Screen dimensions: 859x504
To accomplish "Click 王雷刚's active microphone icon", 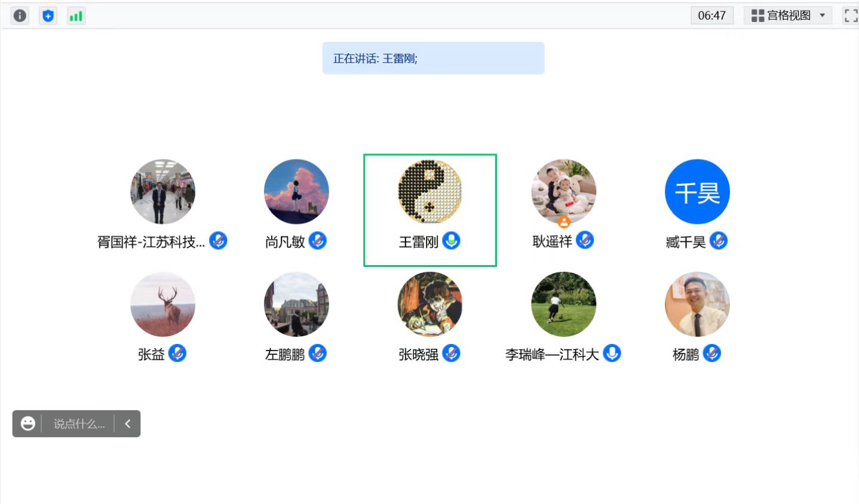I will click(x=451, y=241).
